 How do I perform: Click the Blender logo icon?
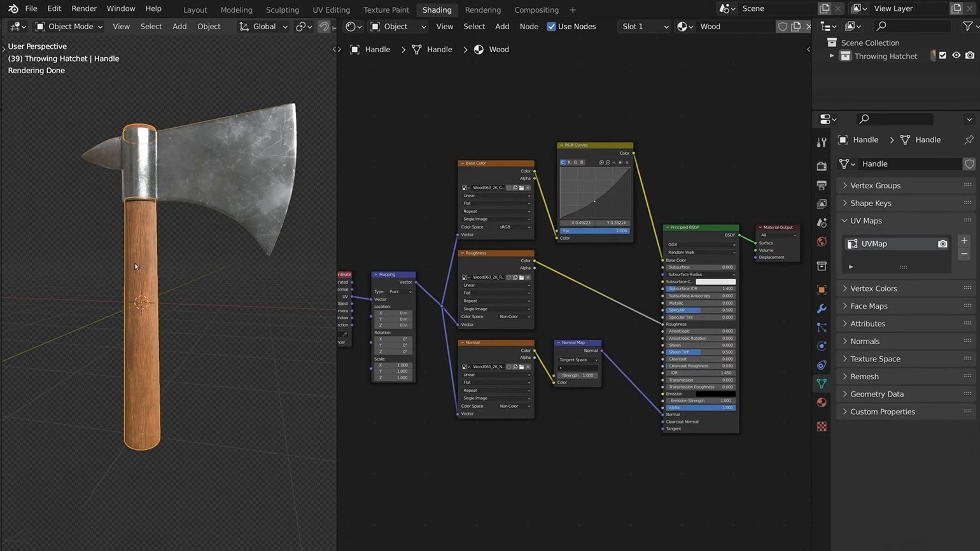pos(13,9)
